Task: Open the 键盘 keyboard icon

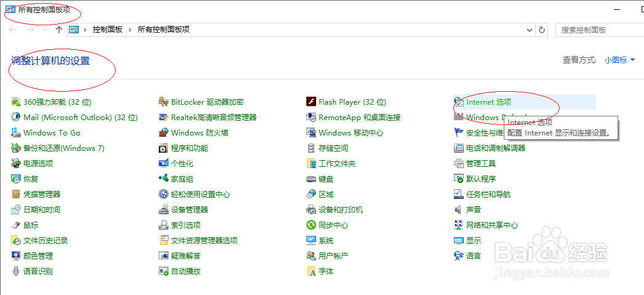Action: (311, 179)
